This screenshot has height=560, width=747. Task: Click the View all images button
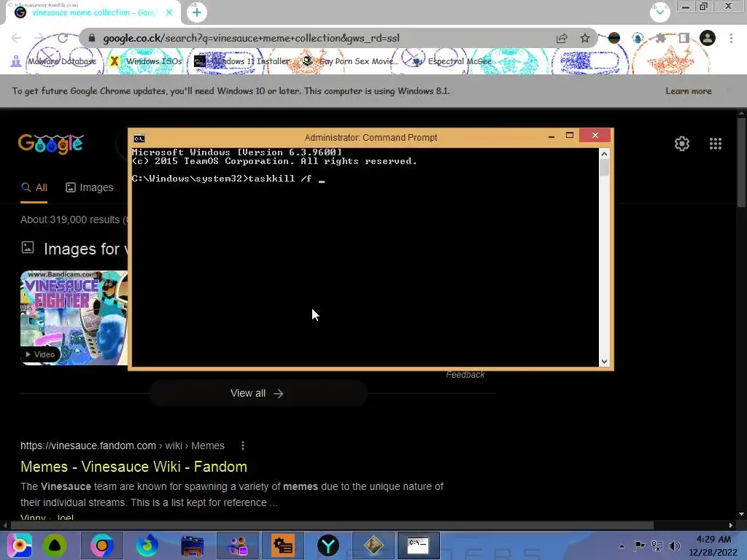pos(258,393)
